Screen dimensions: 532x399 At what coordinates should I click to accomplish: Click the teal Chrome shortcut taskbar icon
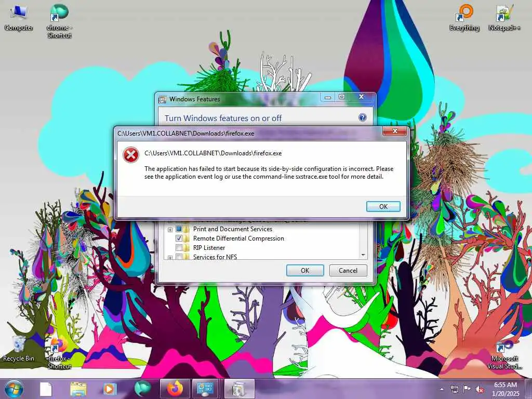coord(142,389)
